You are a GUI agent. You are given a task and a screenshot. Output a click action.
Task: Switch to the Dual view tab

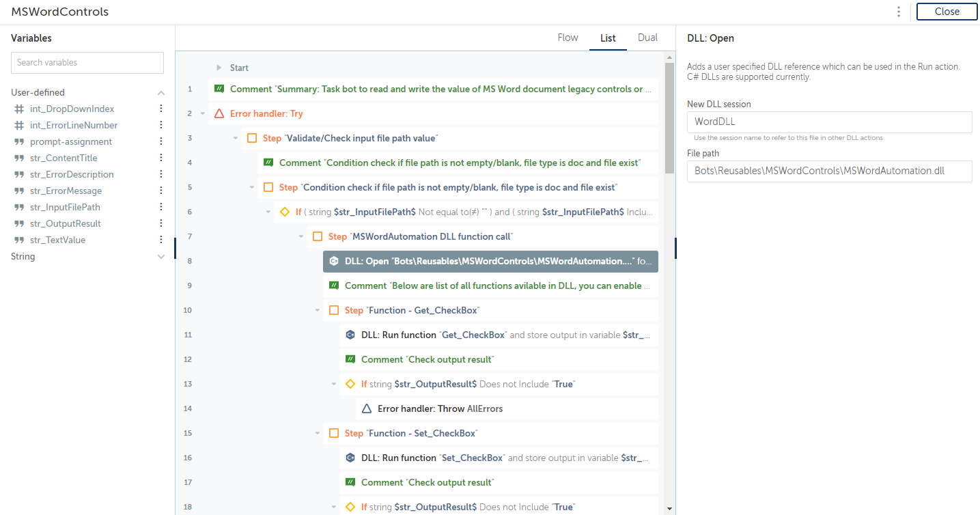pyautogui.click(x=647, y=38)
